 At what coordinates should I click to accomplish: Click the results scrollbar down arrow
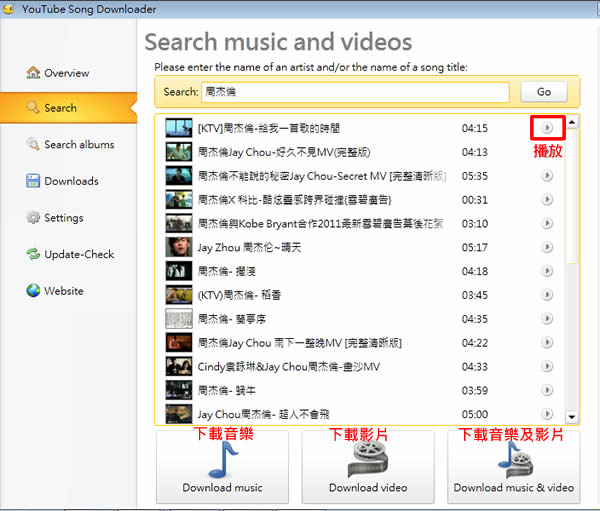pyautogui.click(x=572, y=416)
